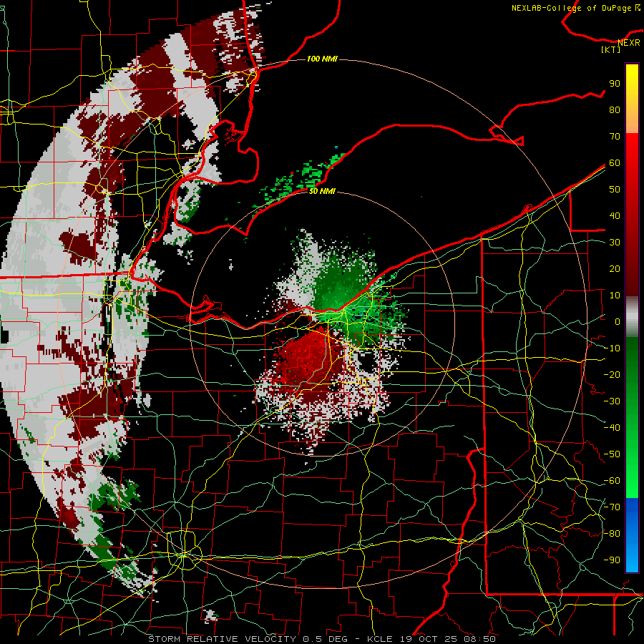
Task: Click the -30 knot scale label
Action: click(612, 401)
